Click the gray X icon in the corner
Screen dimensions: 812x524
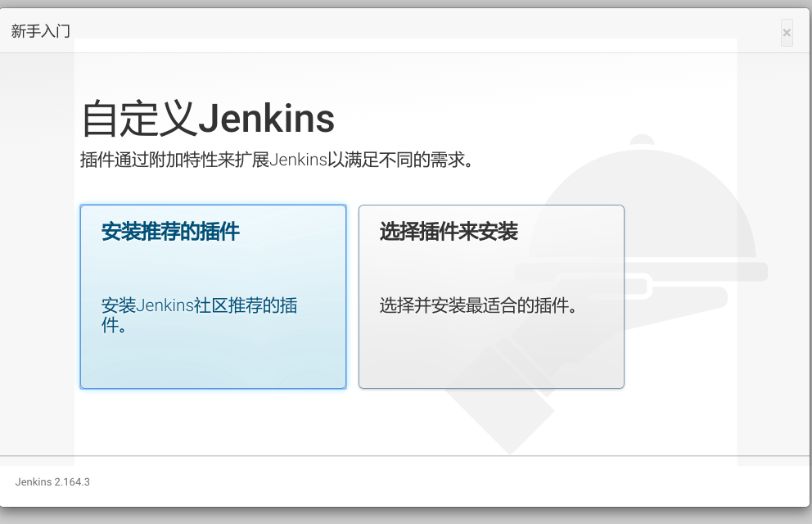pyautogui.click(x=786, y=33)
